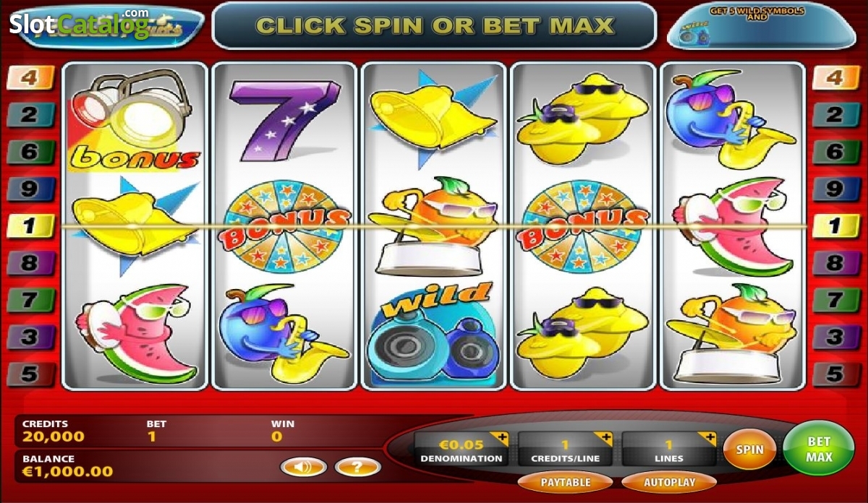Open help with the question mark button

point(358,467)
